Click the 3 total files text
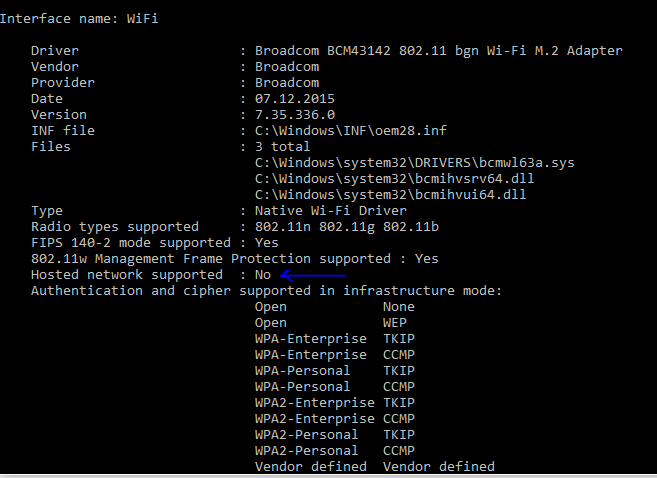 tap(282, 147)
